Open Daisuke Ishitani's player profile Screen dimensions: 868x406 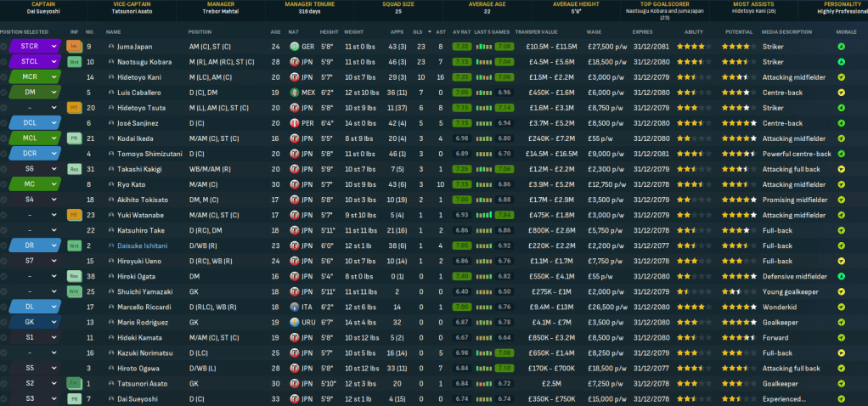[x=141, y=246]
